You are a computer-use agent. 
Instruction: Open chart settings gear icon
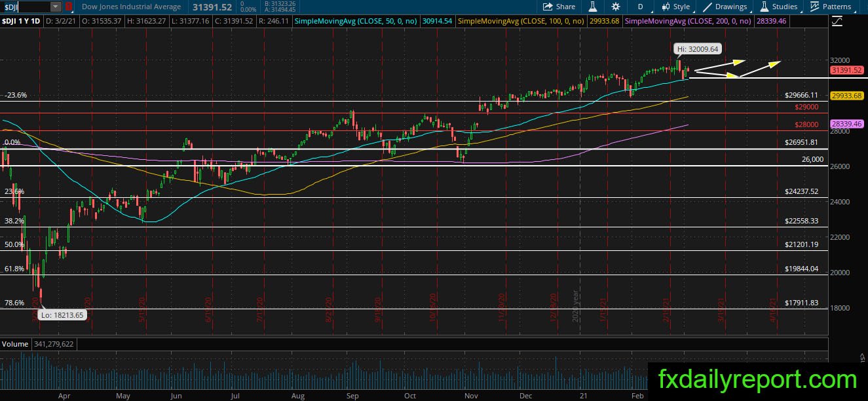[616, 7]
